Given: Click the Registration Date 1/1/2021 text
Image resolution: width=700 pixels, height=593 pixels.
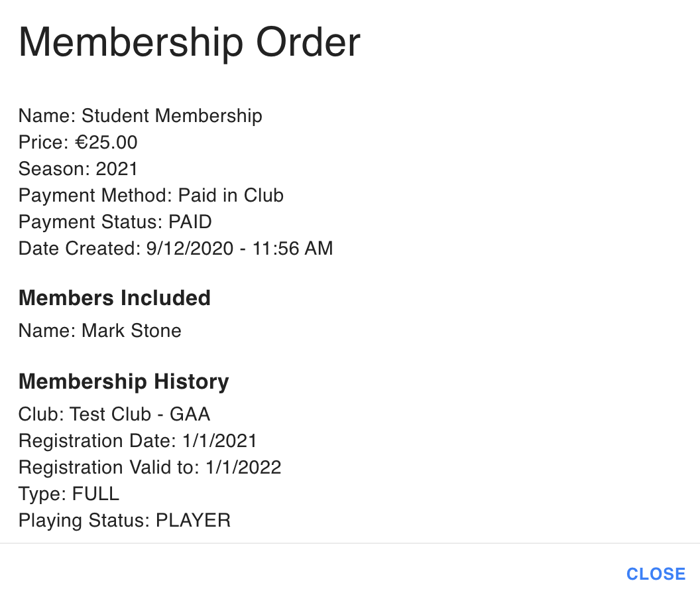Looking at the screenshot, I should click(137, 441).
